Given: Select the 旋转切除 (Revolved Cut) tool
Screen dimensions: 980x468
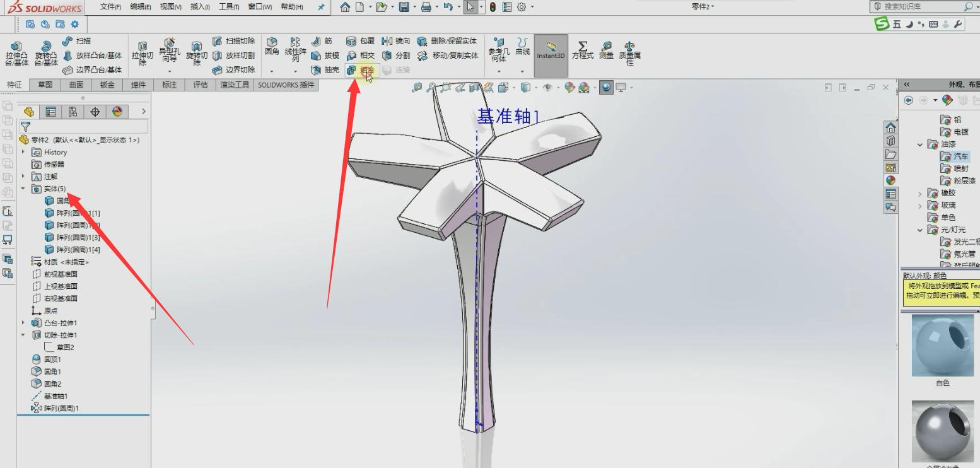Looking at the screenshot, I should coord(197,53).
